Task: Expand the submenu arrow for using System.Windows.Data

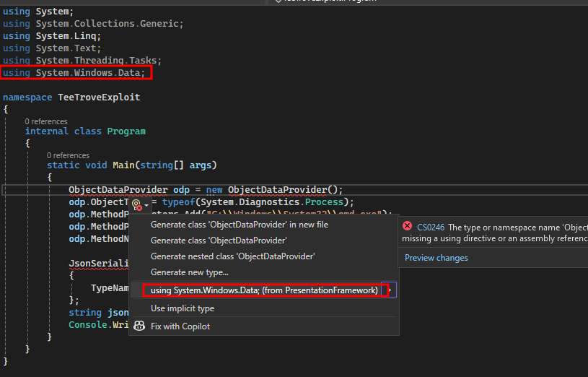Action: coord(390,290)
